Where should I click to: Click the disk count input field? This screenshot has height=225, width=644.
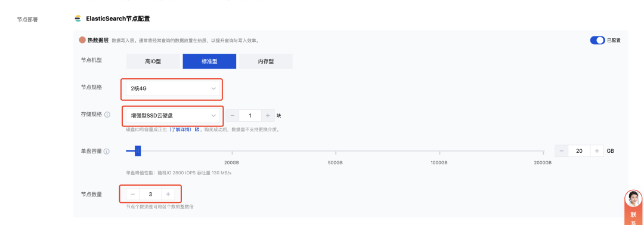point(250,116)
